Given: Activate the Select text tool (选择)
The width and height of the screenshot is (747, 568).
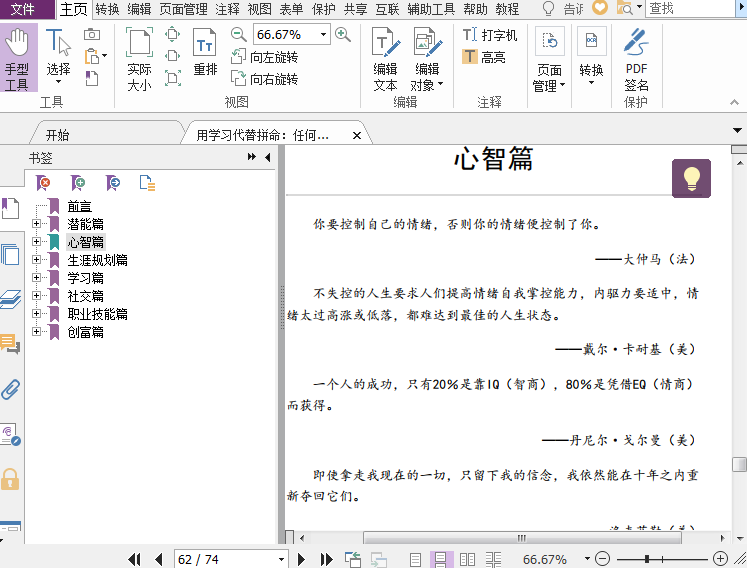Looking at the screenshot, I should coord(58,56).
